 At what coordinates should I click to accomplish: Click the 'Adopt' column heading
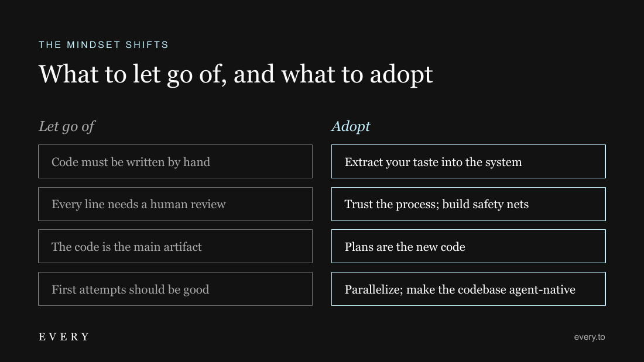[351, 126]
